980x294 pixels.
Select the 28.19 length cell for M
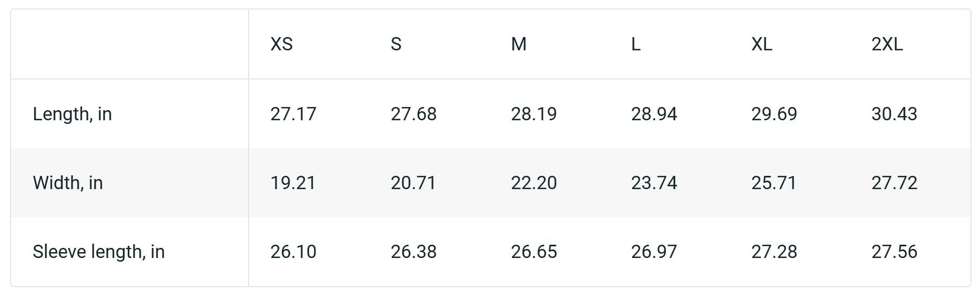click(x=534, y=114)
